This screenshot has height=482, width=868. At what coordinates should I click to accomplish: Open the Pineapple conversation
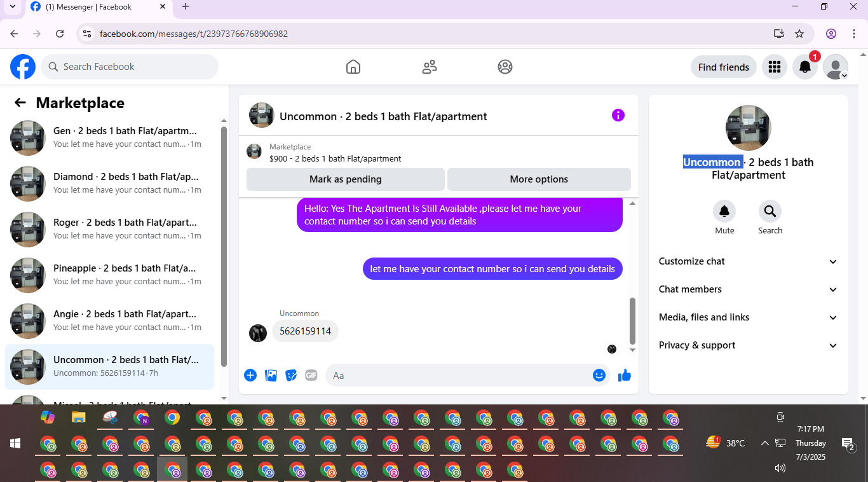(x=110, y=275)
